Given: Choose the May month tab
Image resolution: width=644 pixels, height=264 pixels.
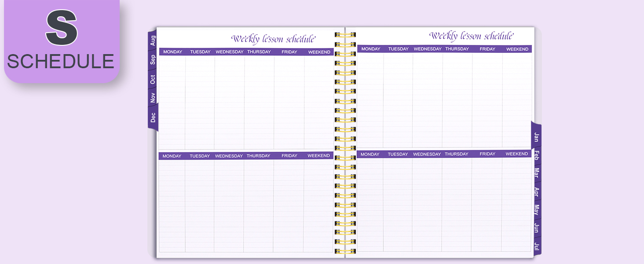Looking at the screenshot, I should click(537, 209).
